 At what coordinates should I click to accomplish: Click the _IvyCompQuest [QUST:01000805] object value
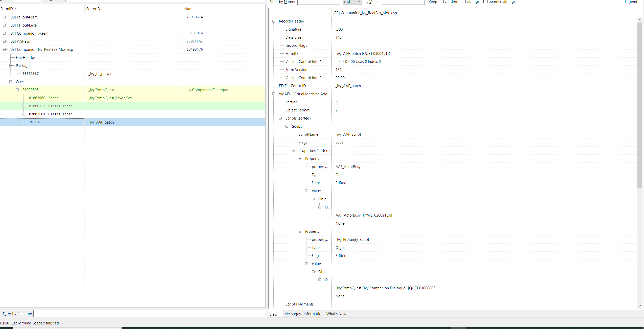pos(386,288)
